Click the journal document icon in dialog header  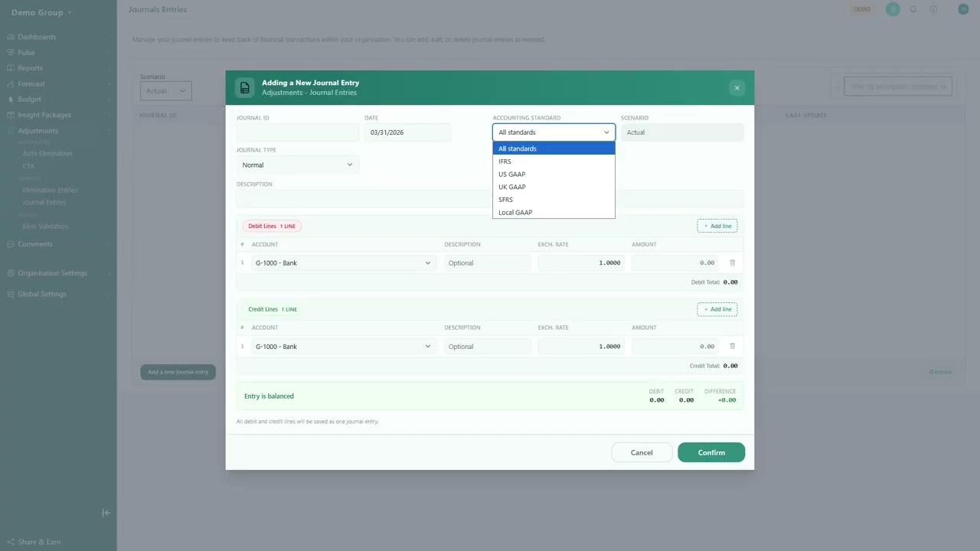245,88
